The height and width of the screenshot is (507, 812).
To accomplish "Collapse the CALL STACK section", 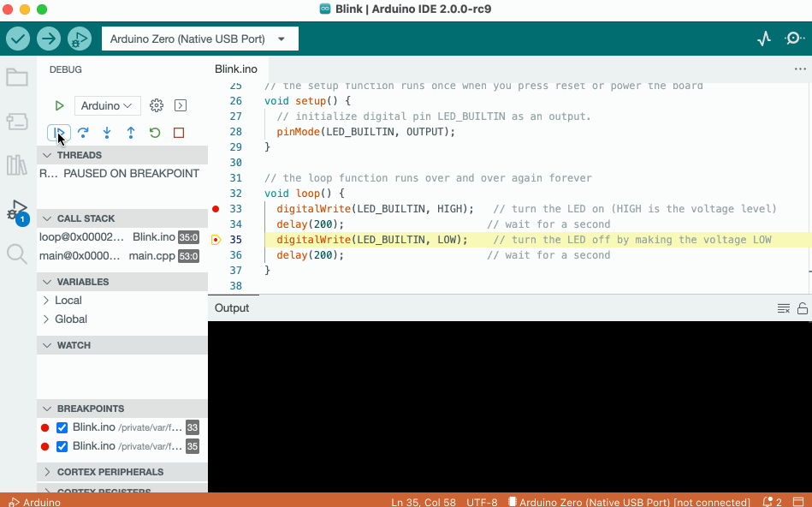I will 47,218.
